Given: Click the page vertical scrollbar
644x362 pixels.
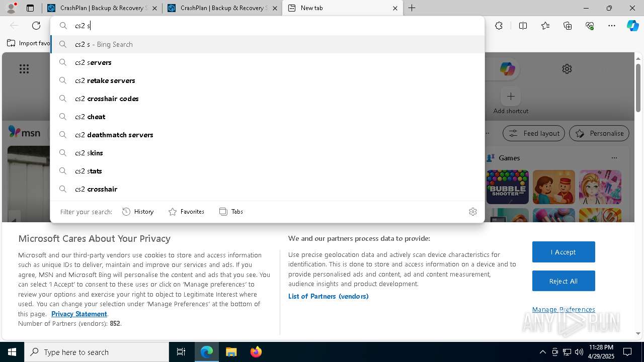Looking at the screenshot, I should (638, 88).
